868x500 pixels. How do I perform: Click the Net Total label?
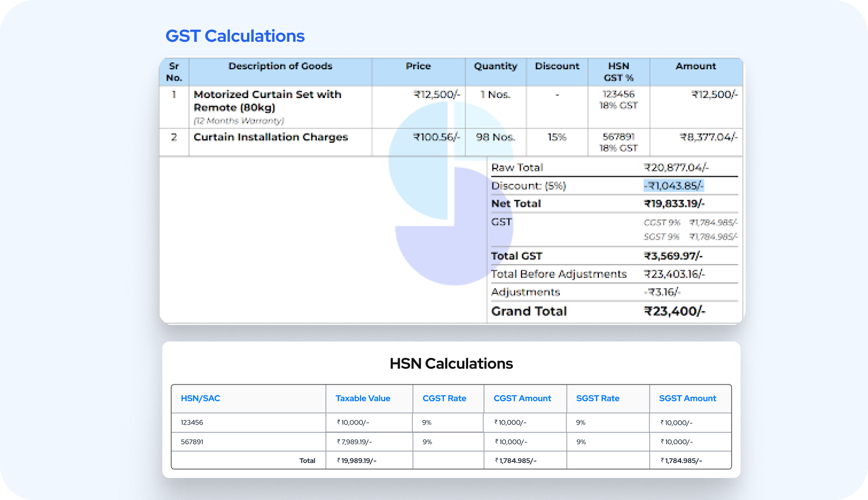[516, 204]
